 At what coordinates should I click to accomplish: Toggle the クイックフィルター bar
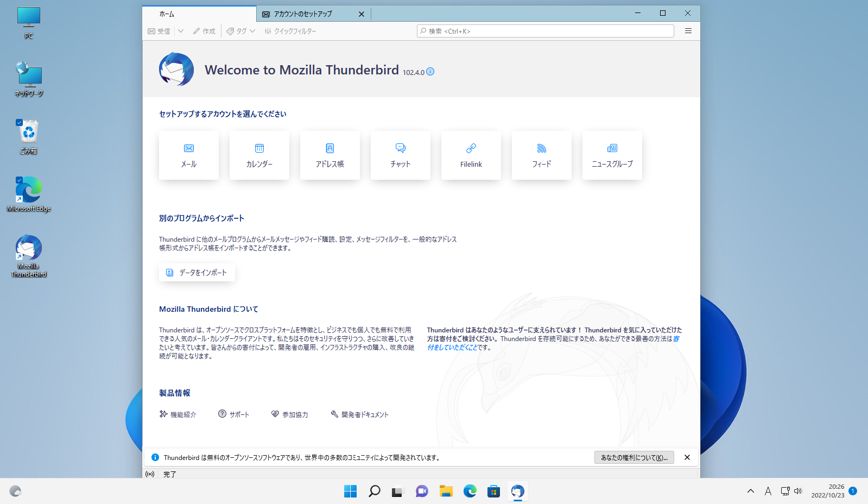tap(290, 31)
